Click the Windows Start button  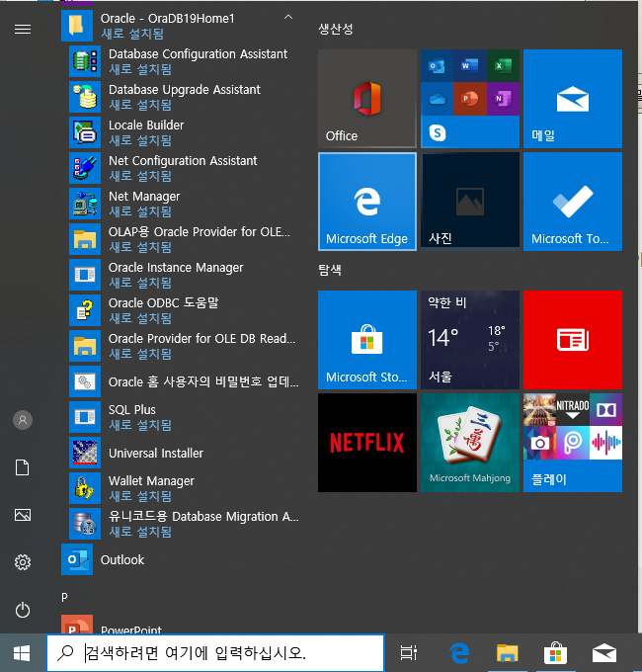(22, 653)
